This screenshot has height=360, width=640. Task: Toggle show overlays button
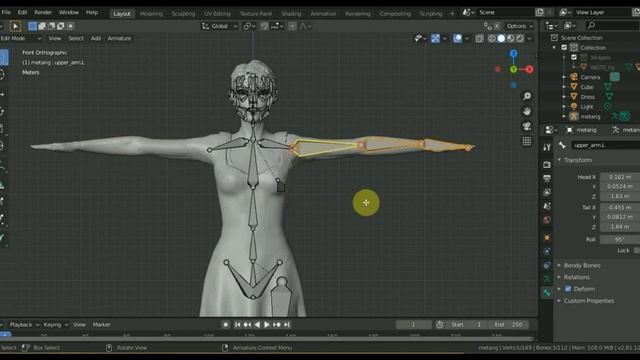point(458,38)
